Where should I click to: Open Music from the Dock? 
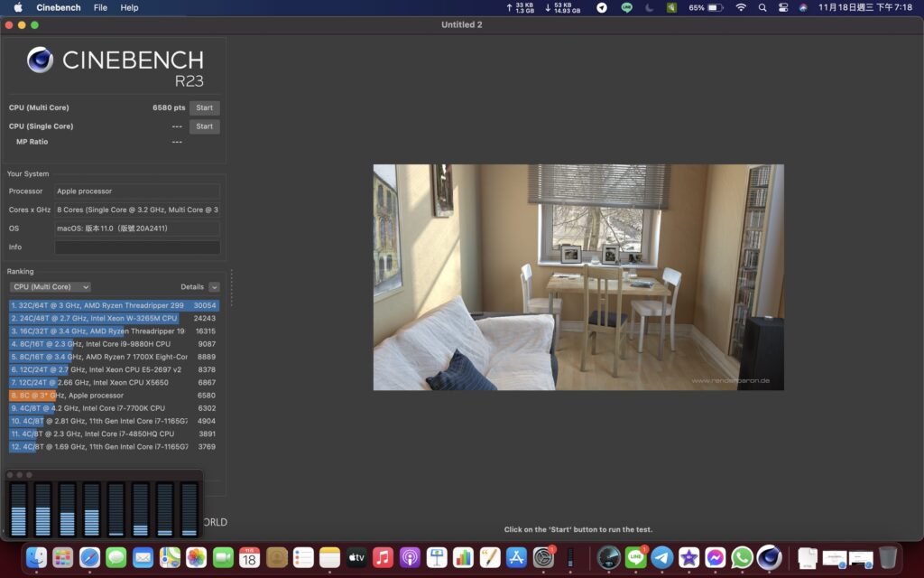pos(383,557)
